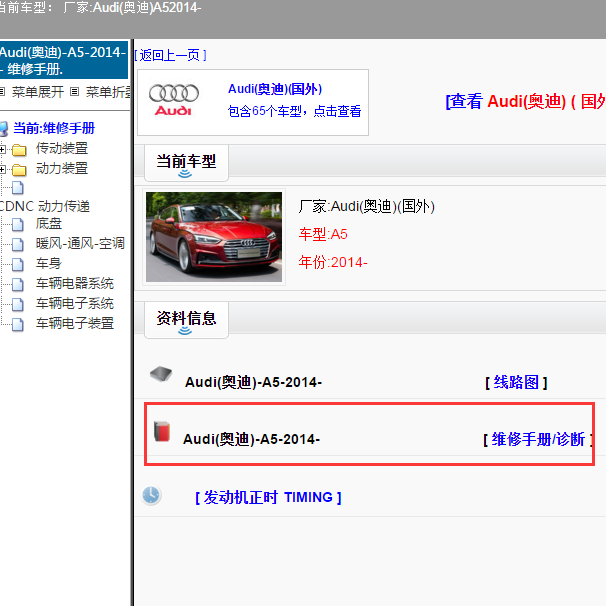Click the 当前车型 header text at top
This screenshot has height=606, width=606.
tap(101, 7)
